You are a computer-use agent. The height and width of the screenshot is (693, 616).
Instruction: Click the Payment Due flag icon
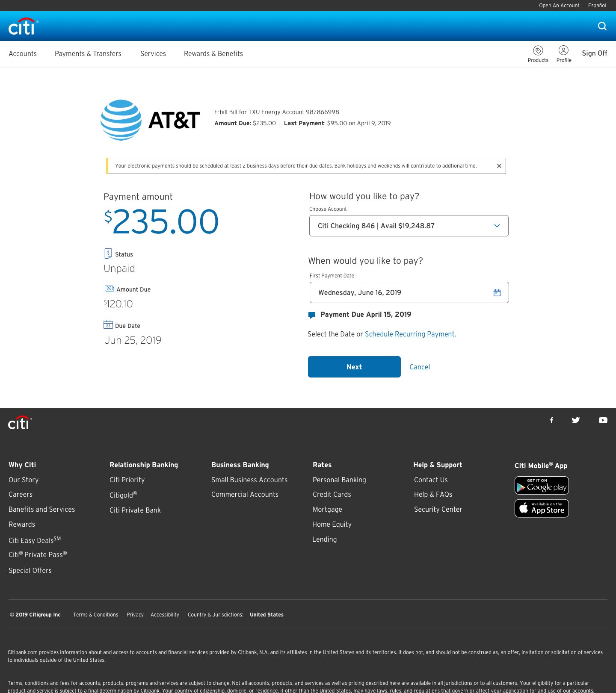(312, 315)
